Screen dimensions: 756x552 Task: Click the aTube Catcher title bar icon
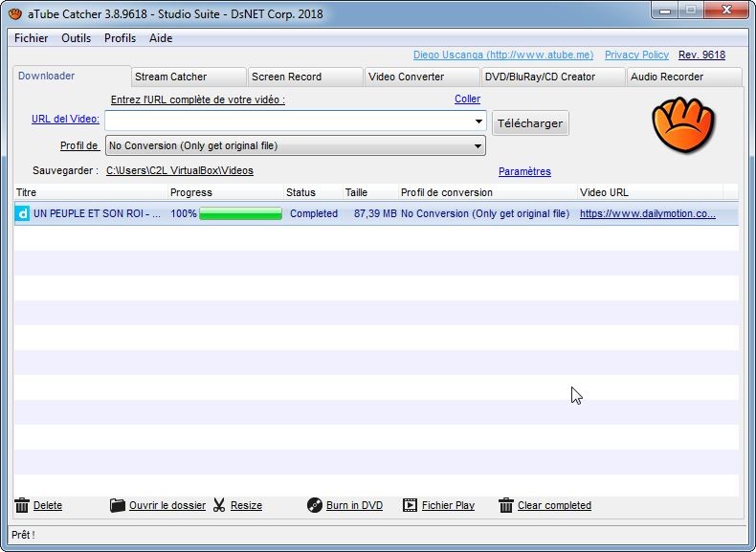click(x=15, y=13)
